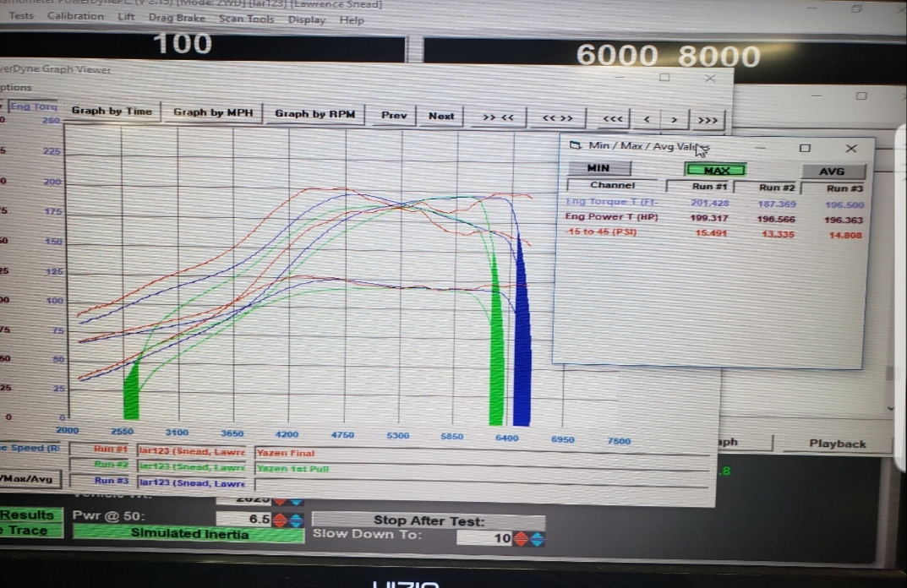Open the Help menu
907x588 pixels.
pos(352,20)
